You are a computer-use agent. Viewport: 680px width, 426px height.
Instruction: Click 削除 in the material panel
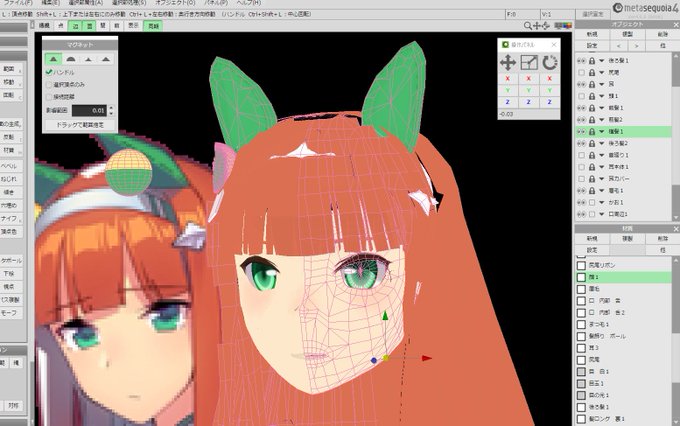[x=663, y=239]
